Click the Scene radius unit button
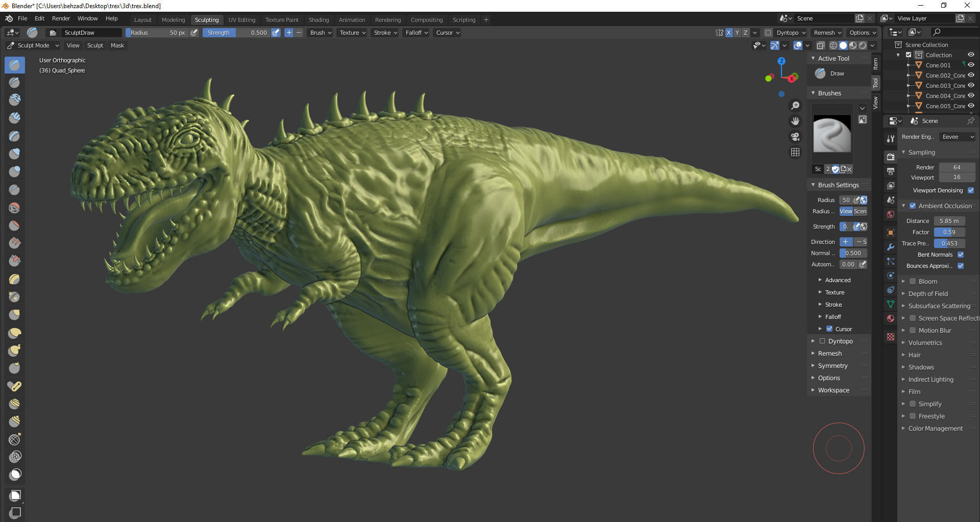Screen dimensions: 980x522 click(860, 211)
